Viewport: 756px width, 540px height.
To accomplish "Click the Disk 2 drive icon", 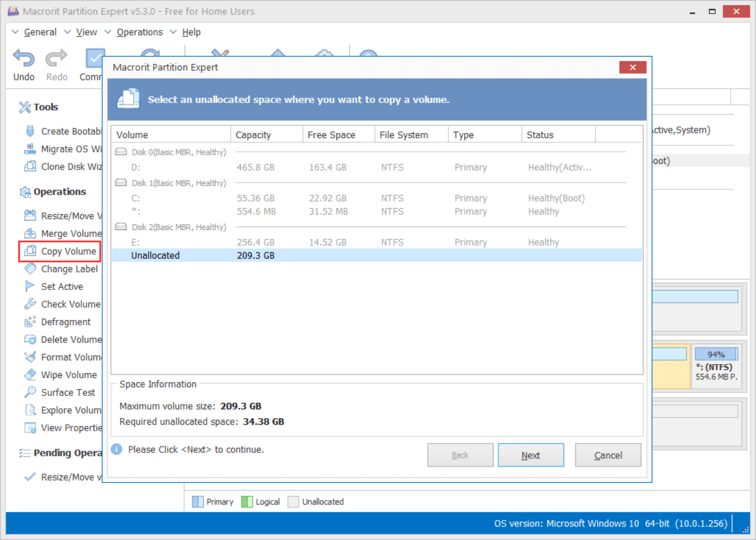I will [x=121, y=227].
